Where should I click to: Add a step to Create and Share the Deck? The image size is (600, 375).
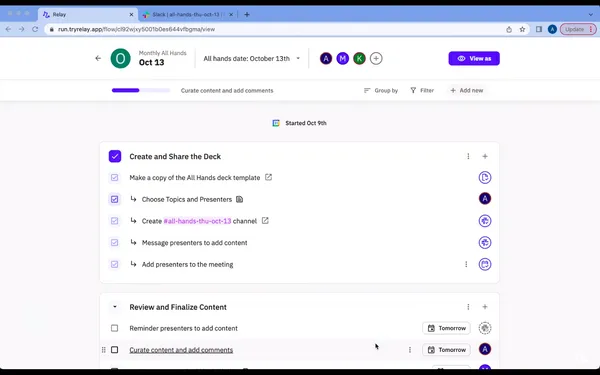pyautogui.click(x=485, y=156)
